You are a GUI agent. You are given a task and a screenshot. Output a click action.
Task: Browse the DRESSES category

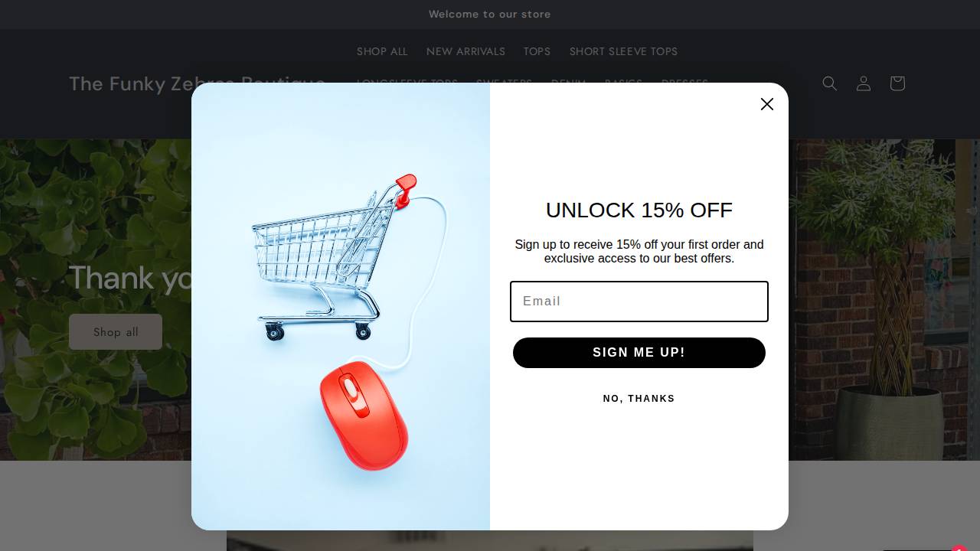tap(684, 83)
